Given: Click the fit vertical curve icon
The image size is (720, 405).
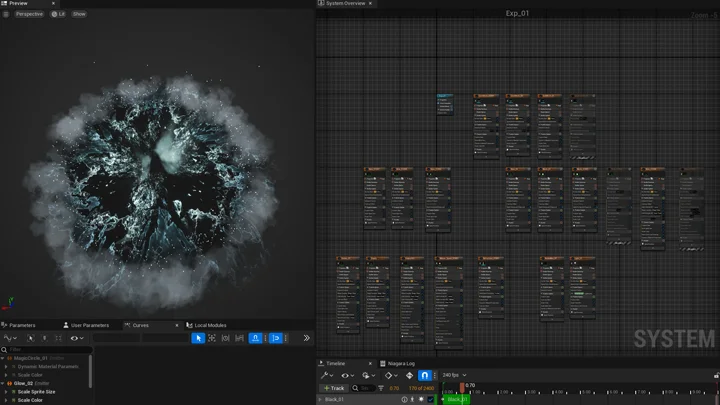Looking at the screenshot, I should (239, 338).
